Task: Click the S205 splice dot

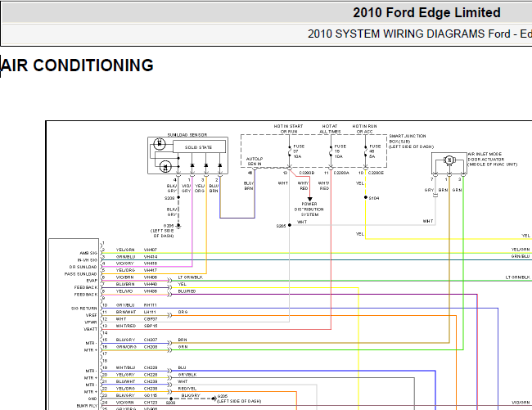Action: pyautogui.click(x=290, y=225)
